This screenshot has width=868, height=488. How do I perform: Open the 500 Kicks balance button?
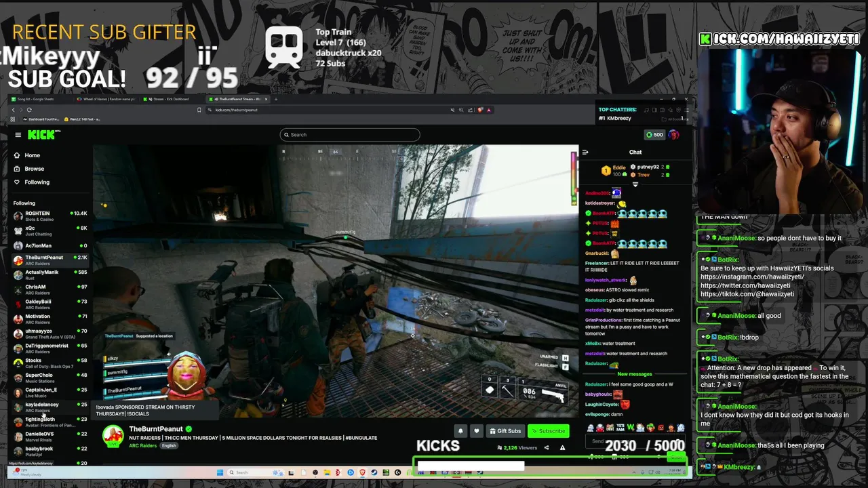[654, 135]
